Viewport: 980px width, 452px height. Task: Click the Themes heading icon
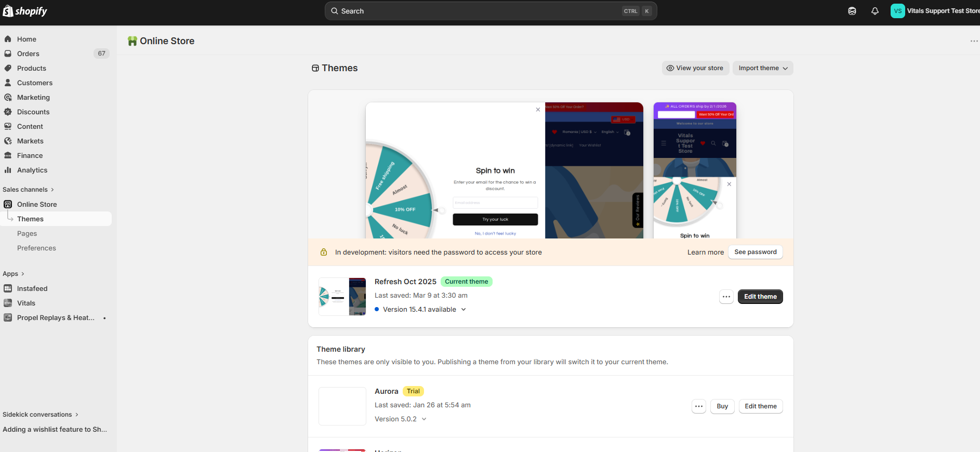click(315, 68)
